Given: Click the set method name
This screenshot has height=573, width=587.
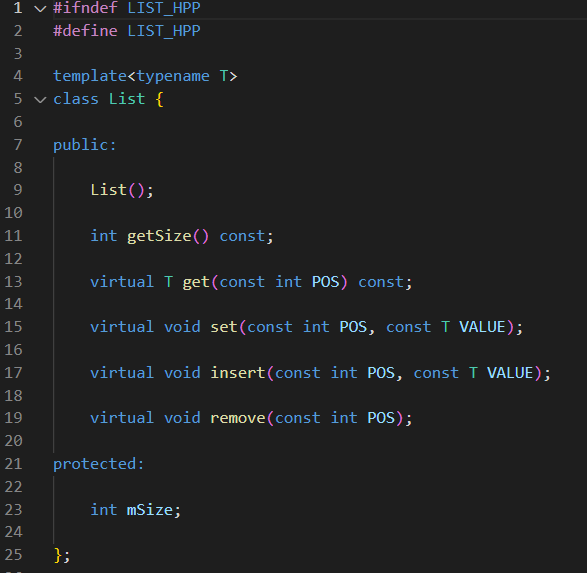Looking at the screenshot, I should (x=224, y=327).
